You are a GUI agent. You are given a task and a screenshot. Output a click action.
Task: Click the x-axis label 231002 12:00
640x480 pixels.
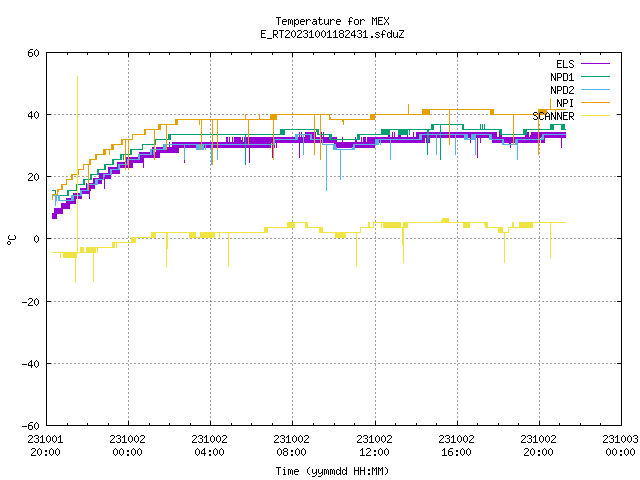click(374, 446)
